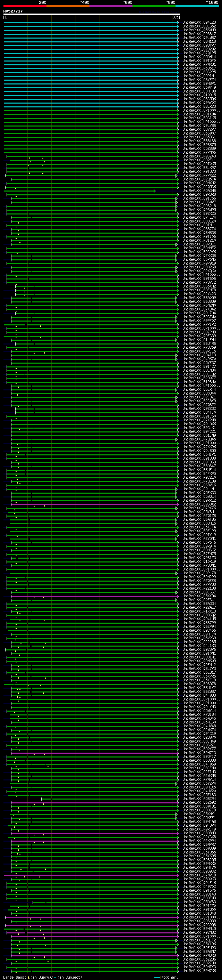Open hit UniRef100_A7PM06
The height and width of the screenshot is (980, 222).
point(199,153)
